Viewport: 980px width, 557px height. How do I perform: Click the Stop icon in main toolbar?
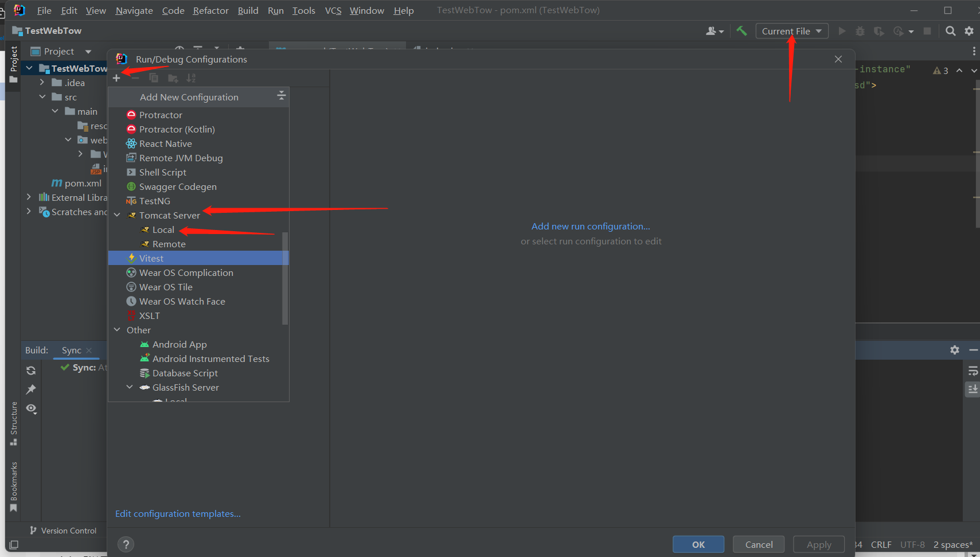pyautogui.click(x=927, y=31)
